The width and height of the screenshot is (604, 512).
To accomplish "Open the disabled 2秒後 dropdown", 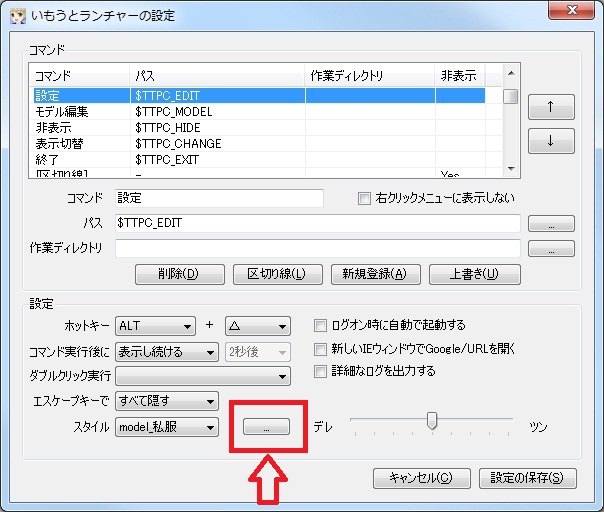I will (258, 352).
